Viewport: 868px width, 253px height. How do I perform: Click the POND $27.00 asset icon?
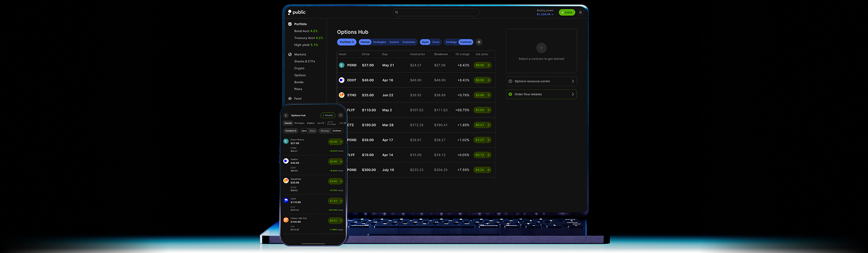click(x=342, y=65)
